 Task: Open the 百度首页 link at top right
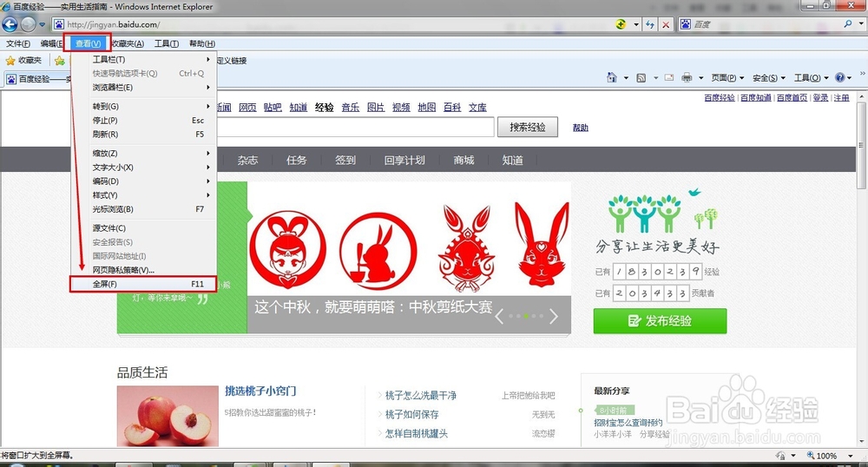coord(792,97)
